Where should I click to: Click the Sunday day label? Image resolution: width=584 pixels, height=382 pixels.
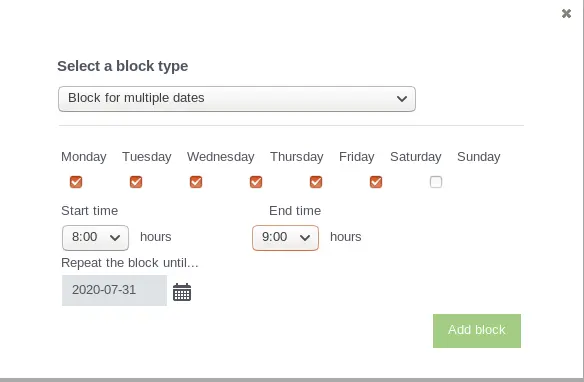pyautogui.click(x=479, y=157)
